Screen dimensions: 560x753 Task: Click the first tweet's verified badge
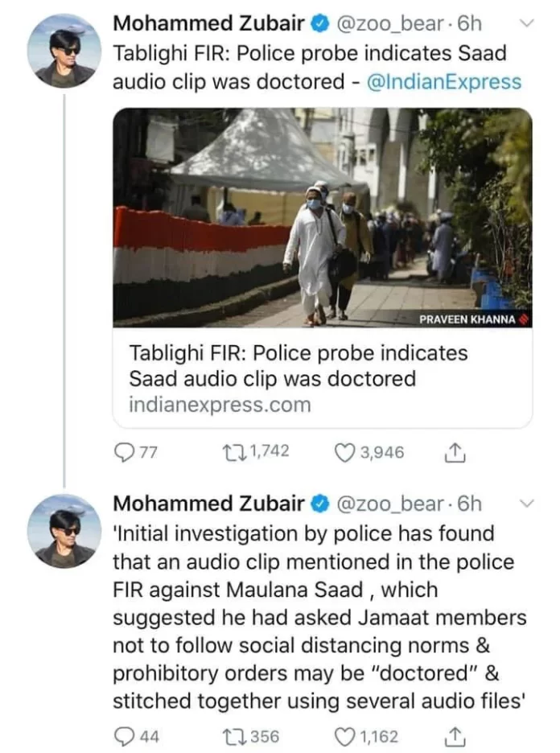click(x=319, y=24)
